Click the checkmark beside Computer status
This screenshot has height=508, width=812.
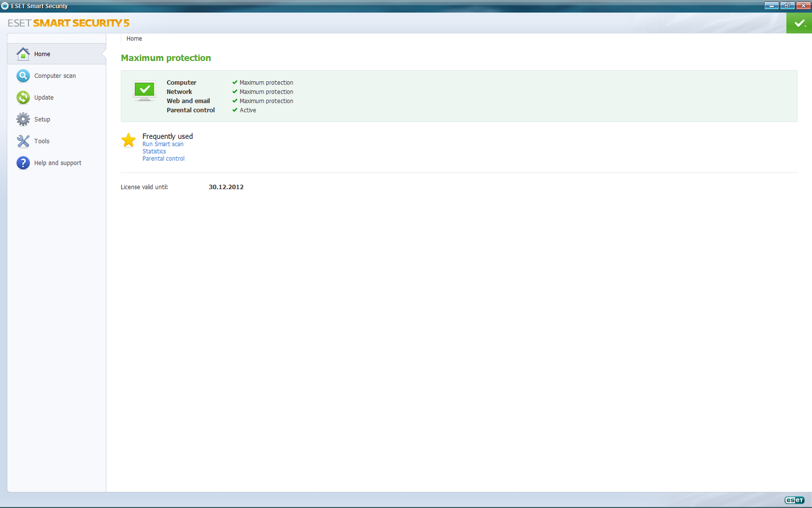click(x=235, y=82)
